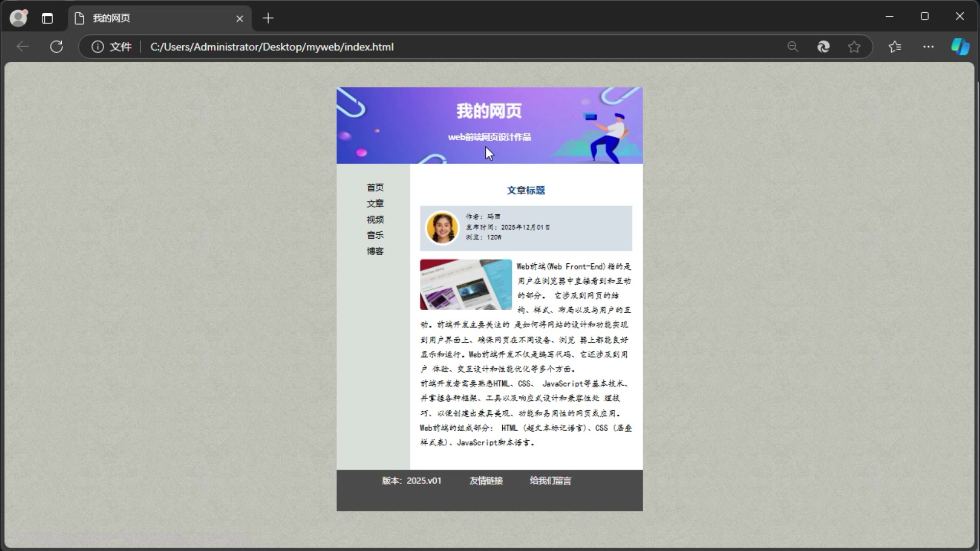Open the Copilot sidebar
Screen dimensions: 980x551
tap(961, 46)
